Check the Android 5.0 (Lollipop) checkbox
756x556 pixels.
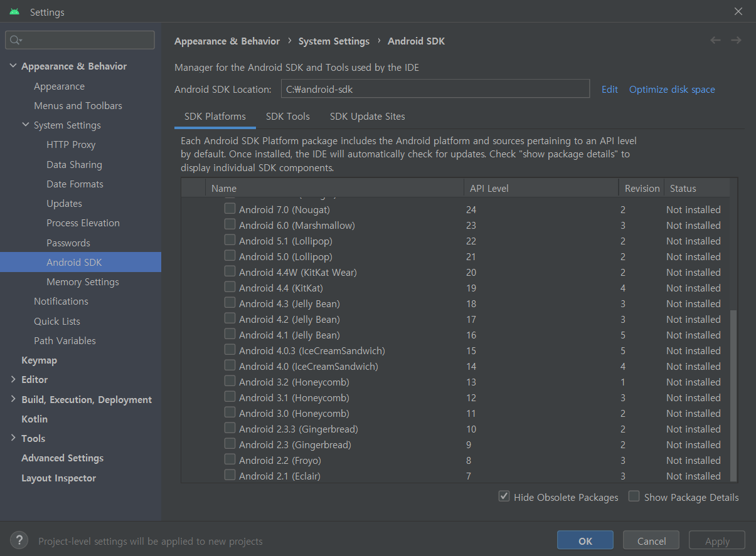tap(230, 256)
